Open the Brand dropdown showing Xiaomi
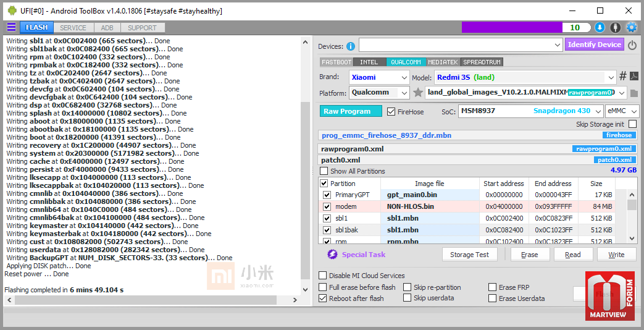This screenshot has height=330, width=644. (379, 77)
